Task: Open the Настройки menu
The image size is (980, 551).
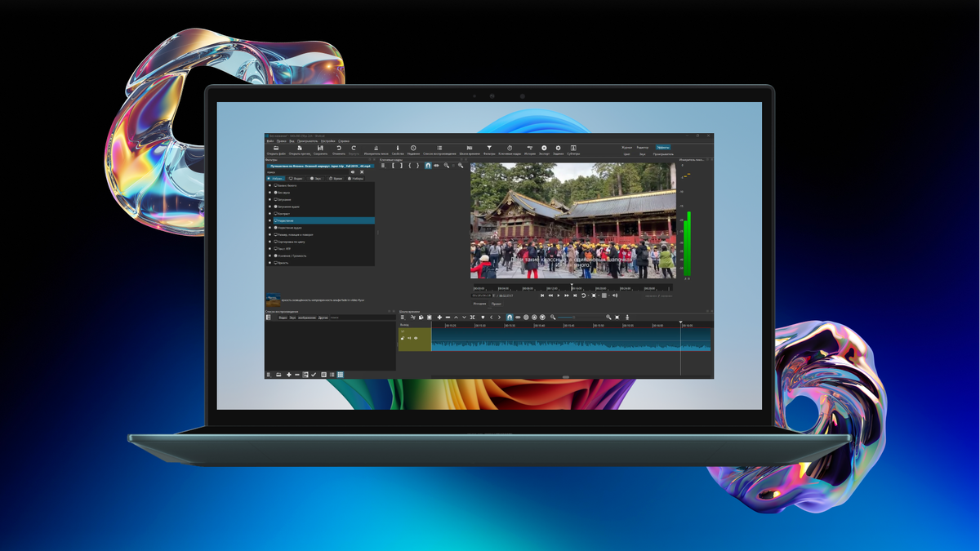Action: 327,141
